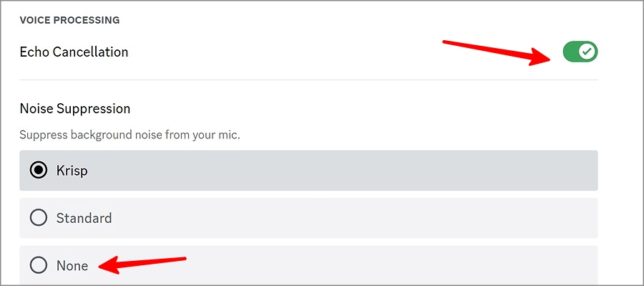The height and width of the screenshot is (286, 644).
Task: Click empty area of the Standard row
Action: coord(328,218)
